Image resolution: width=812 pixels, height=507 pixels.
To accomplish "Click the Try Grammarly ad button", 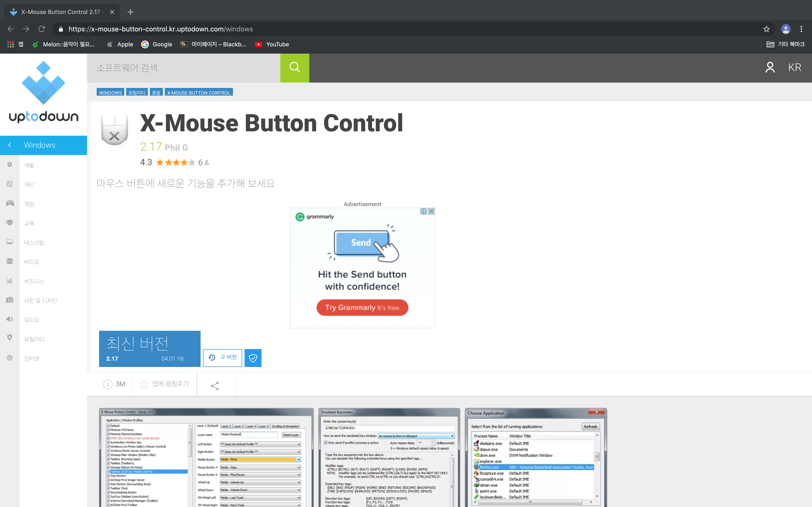I will pos(362,308).
